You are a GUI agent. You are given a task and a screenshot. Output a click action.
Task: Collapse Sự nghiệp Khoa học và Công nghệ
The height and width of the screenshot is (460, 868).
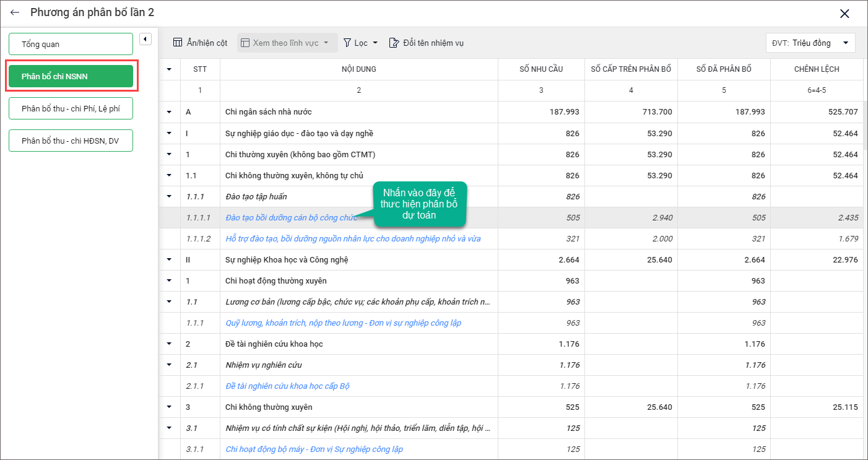(x=169, y=259)
